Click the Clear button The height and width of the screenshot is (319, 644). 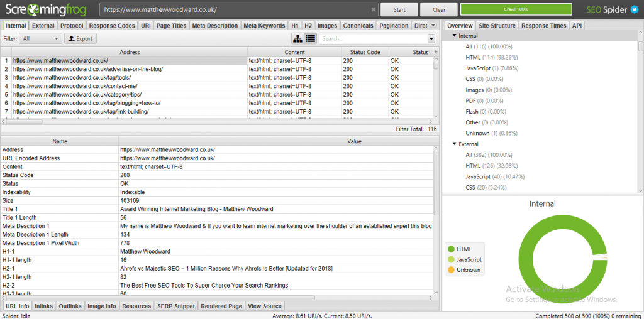coord(438,9)
